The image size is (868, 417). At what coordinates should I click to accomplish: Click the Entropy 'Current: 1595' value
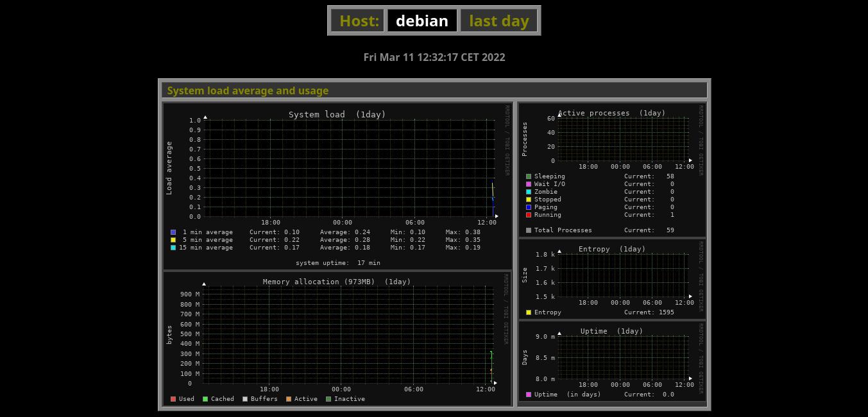coord(649,312)
